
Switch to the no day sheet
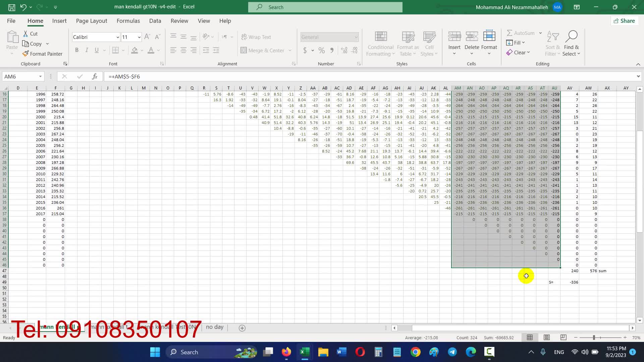[x=215, y=327]
